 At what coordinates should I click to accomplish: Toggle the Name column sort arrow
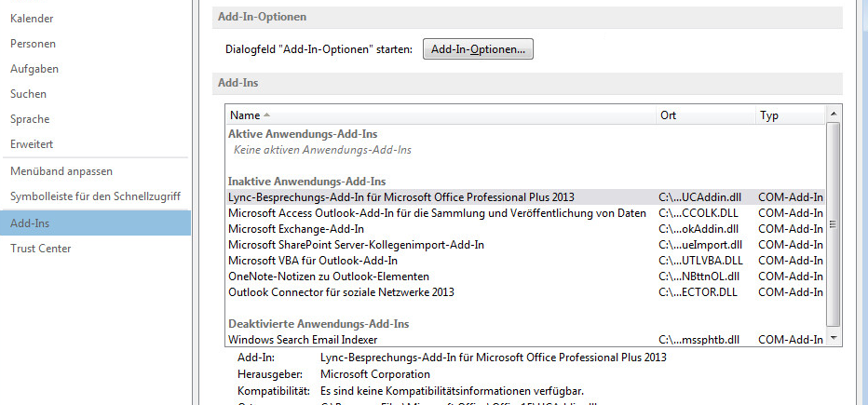click(x=266, y=115)
